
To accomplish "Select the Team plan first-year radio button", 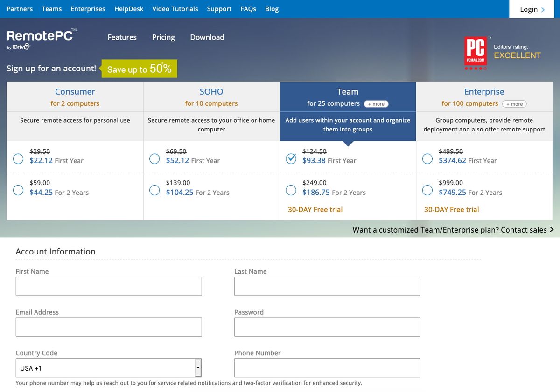I will click(x=291, y=158).
